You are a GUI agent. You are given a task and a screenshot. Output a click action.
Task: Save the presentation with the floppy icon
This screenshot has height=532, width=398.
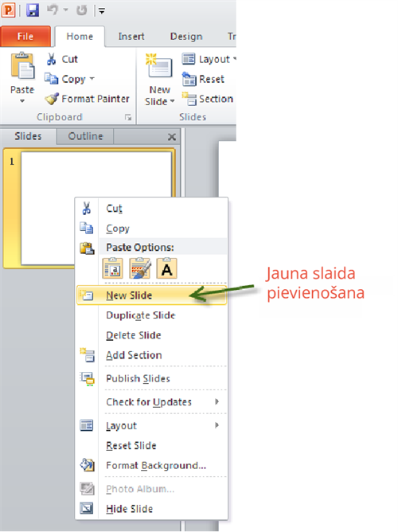[33, 10]
